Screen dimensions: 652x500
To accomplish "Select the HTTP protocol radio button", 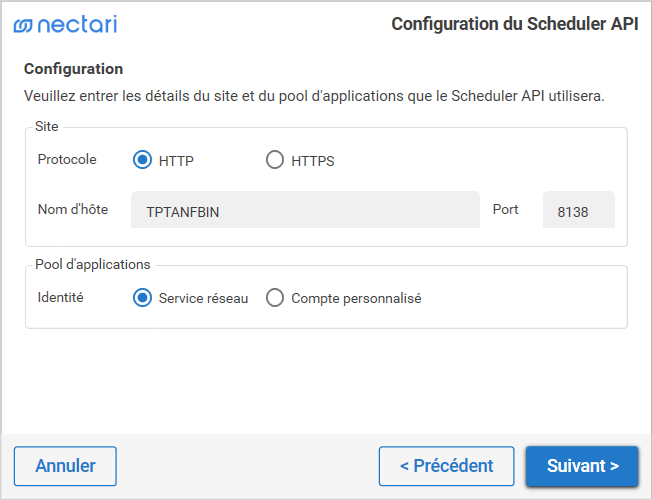I will pos(142,160).
